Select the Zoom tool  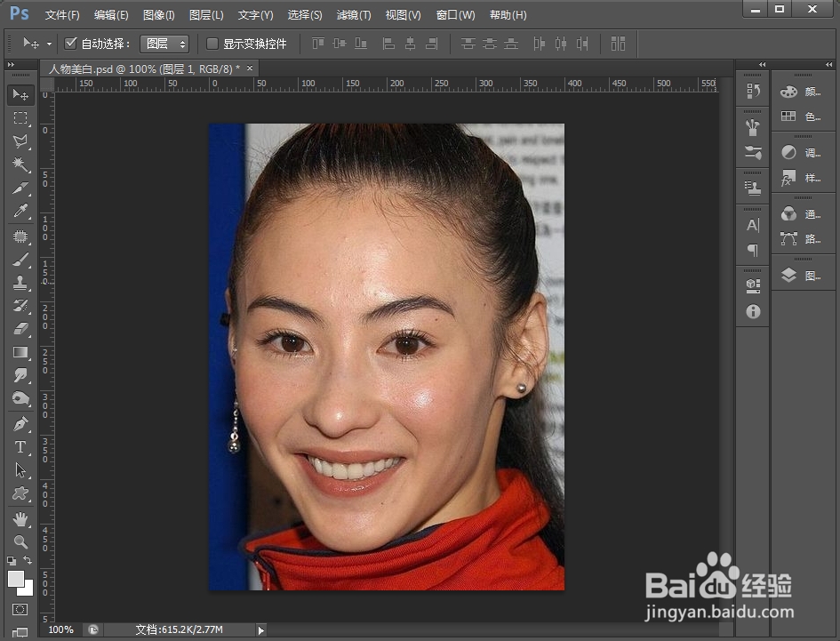20,541
